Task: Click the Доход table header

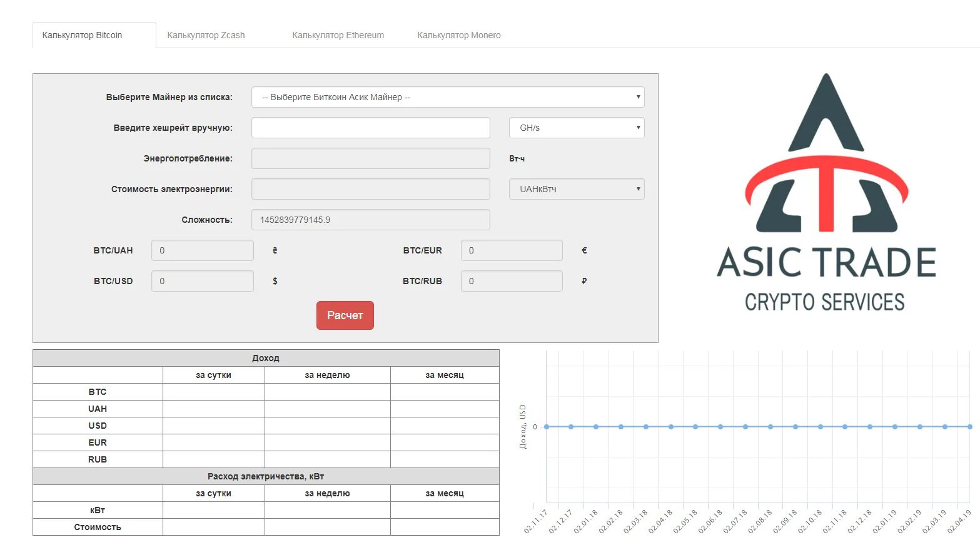Action: (x=266, y=358)
